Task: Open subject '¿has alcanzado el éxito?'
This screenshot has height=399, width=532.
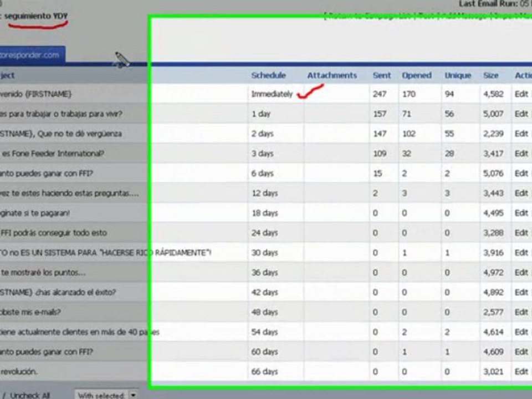Action: tap(58, 292)
